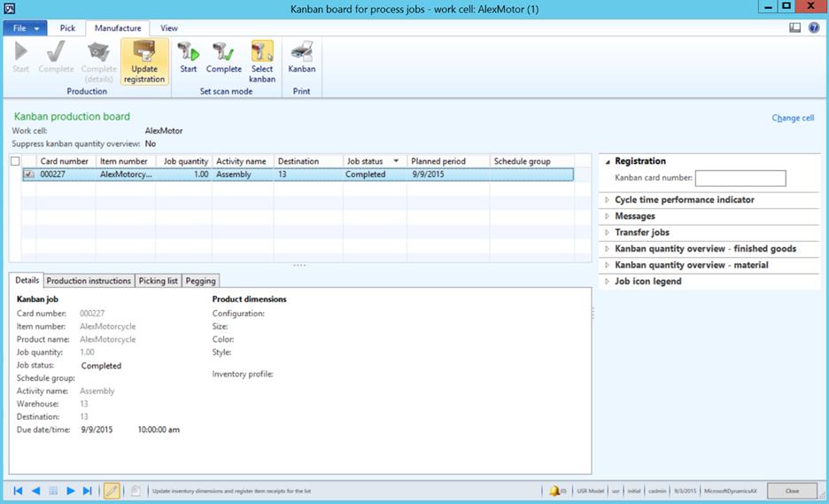Click the Production Complete checkmark icon

click(x=56, y=52)
